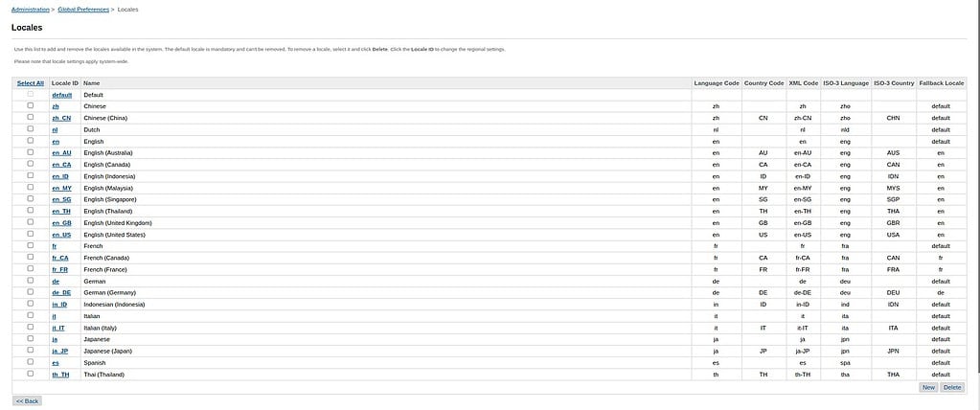Screen dimensions: 980x410
Task: Click the en-MY XML code cell
Action: (803, 188)
